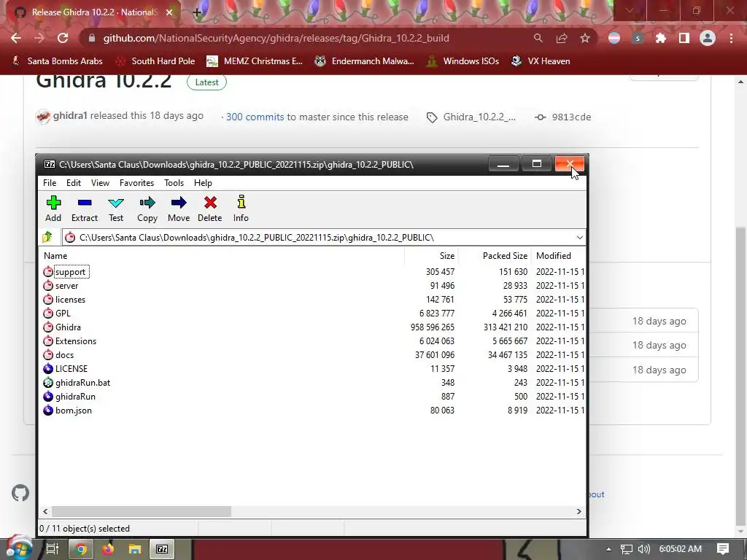Click the 7-Zip path input field
Viewport: 747px width, 560px height.
tap(324, 237)
